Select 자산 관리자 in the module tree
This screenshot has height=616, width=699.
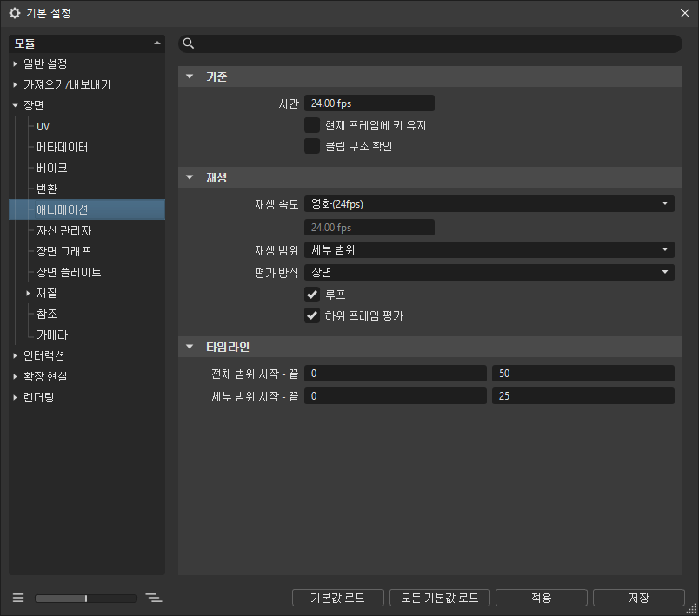(x=63, y=230)
